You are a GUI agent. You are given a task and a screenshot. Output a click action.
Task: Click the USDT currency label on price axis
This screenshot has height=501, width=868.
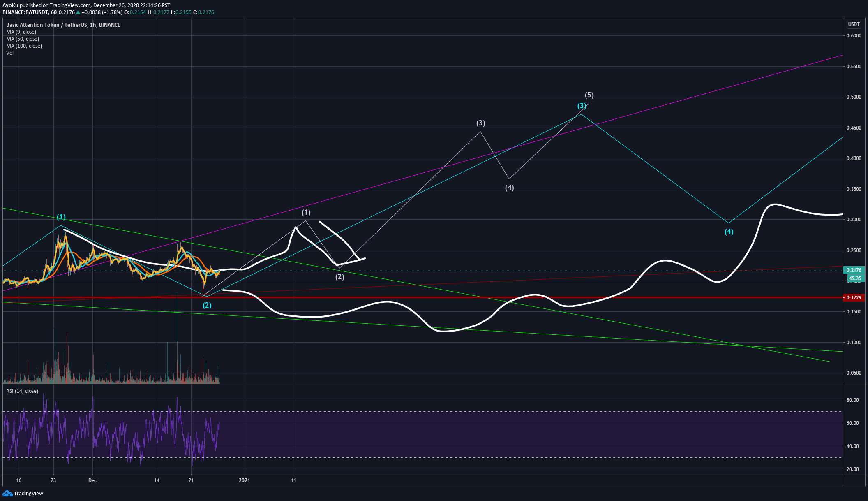[x=854, y=24]
